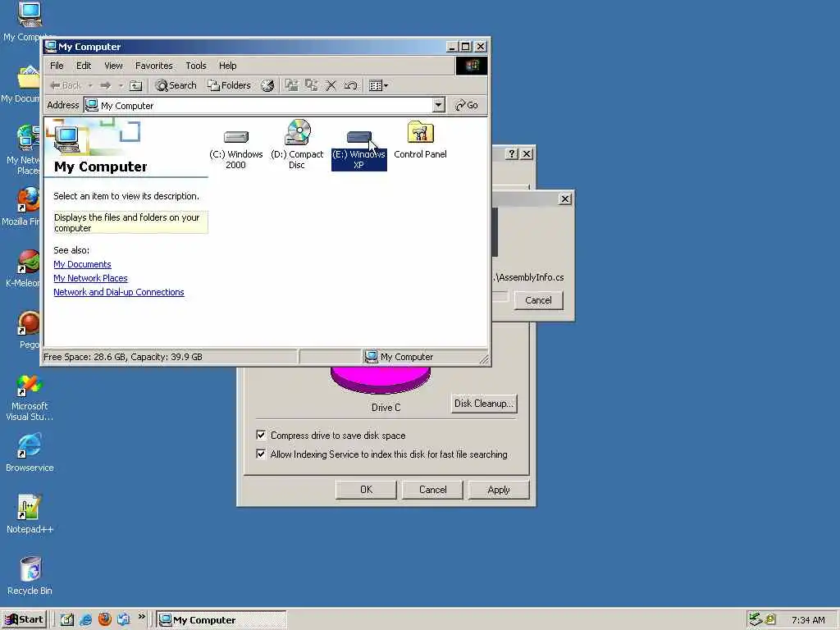Click the Drive C label under the pie chart
The image size is (840, 630).
click(x=386, y=407)
